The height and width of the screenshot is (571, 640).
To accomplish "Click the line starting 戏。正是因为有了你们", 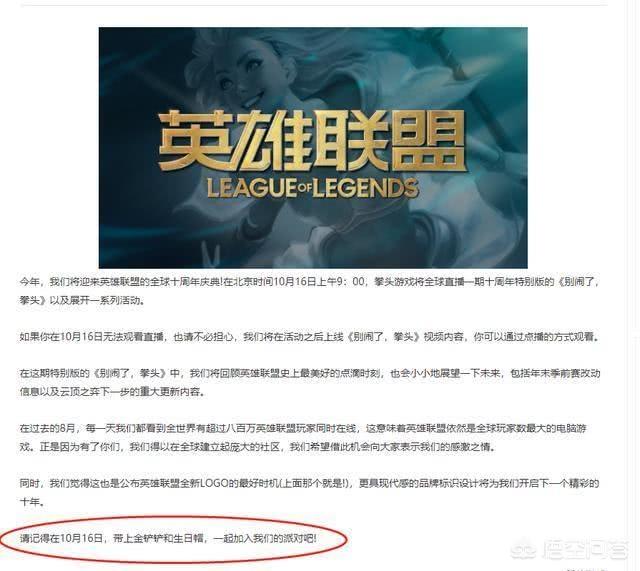I will click(258, 447).
